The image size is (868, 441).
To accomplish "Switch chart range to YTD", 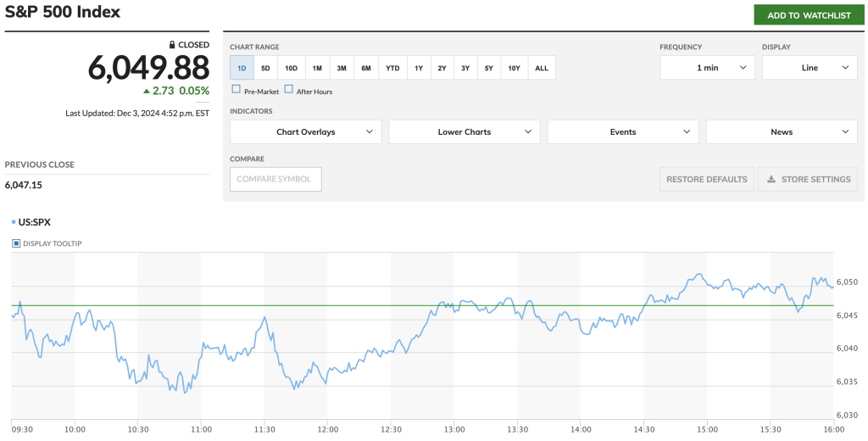I will pos(392,68).
